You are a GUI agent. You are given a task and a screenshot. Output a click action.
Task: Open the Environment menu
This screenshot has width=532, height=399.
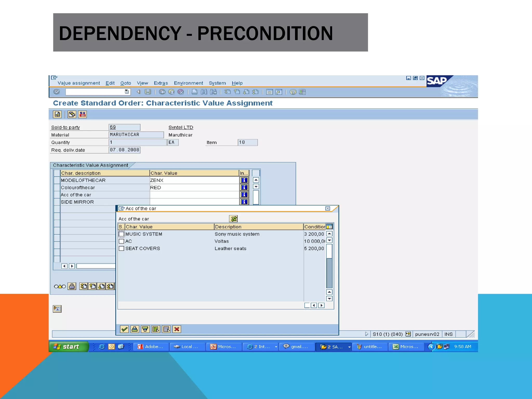coord(189,83)
